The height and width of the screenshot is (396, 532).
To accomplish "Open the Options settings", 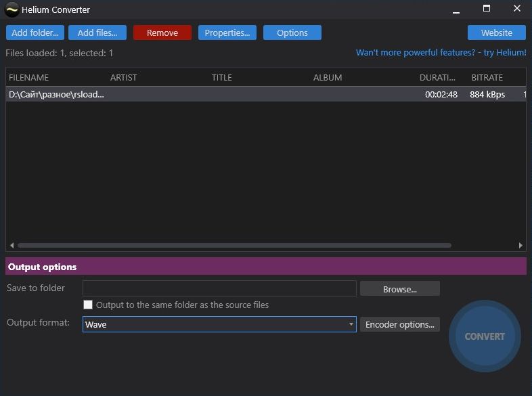I will coord(292,32).
